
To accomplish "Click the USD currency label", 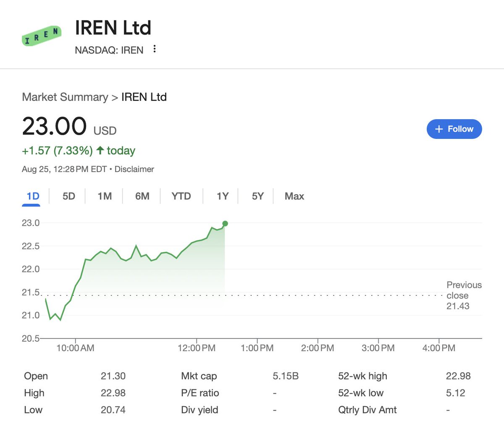I will pos(105,131).
